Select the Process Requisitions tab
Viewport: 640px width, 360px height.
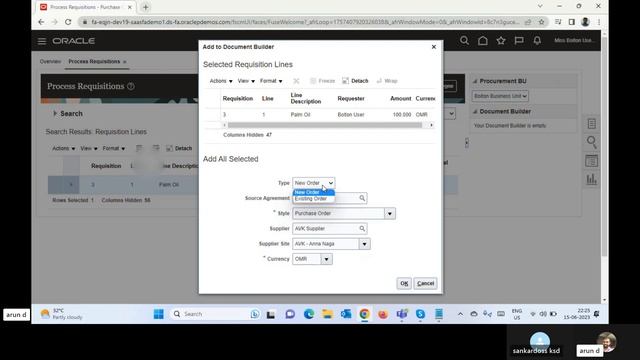point(94,62)
